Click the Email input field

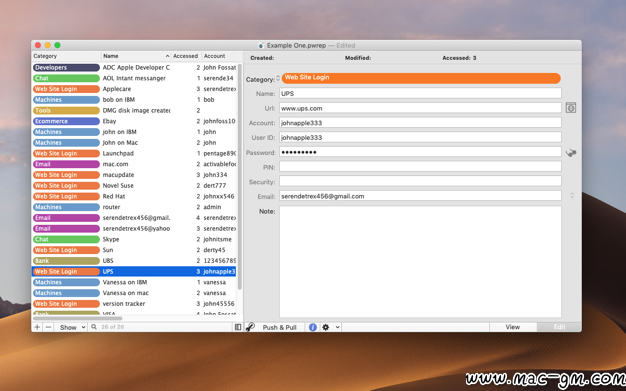pos(420,196)
